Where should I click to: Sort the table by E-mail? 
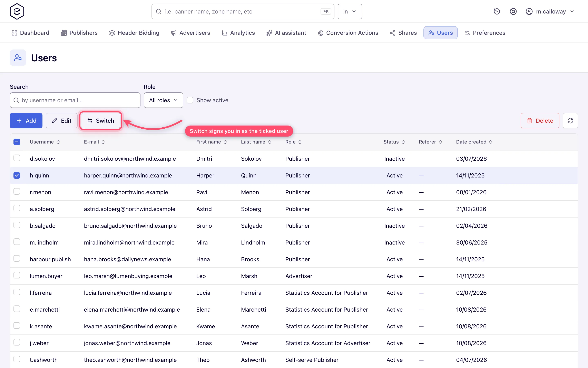click(x=94, y=142)
